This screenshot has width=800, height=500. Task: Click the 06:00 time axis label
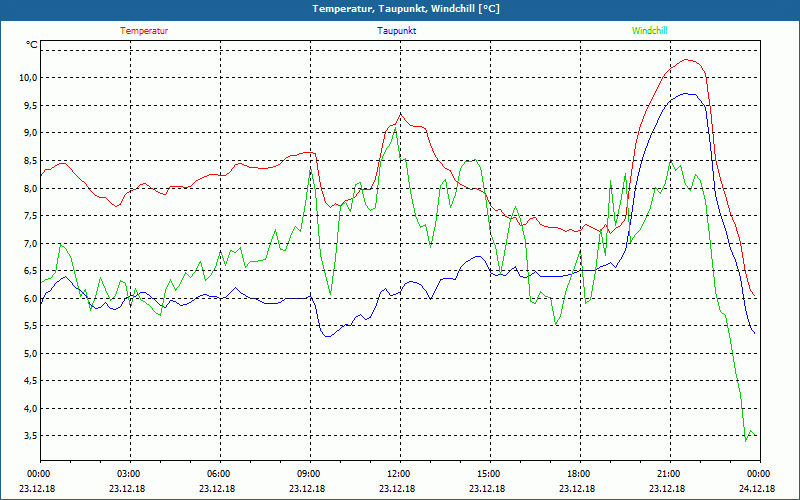[x=218, y=474]
